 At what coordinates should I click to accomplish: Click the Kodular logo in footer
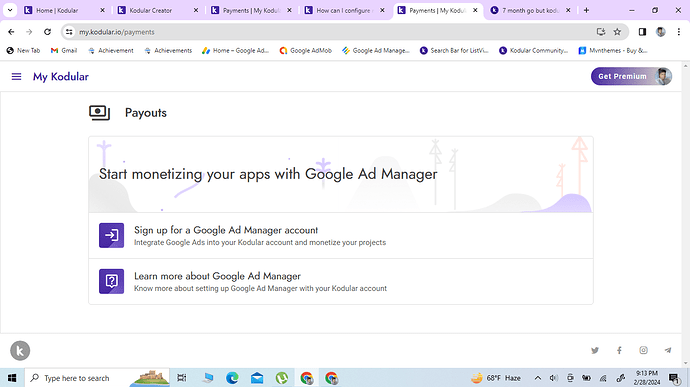20,351
